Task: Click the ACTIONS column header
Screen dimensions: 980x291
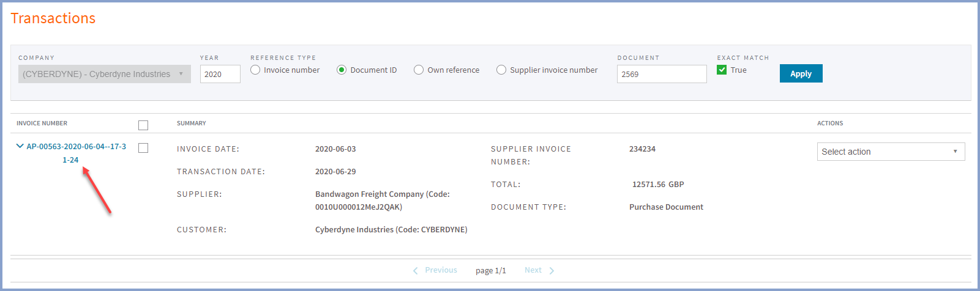Action: click(830, 123)
